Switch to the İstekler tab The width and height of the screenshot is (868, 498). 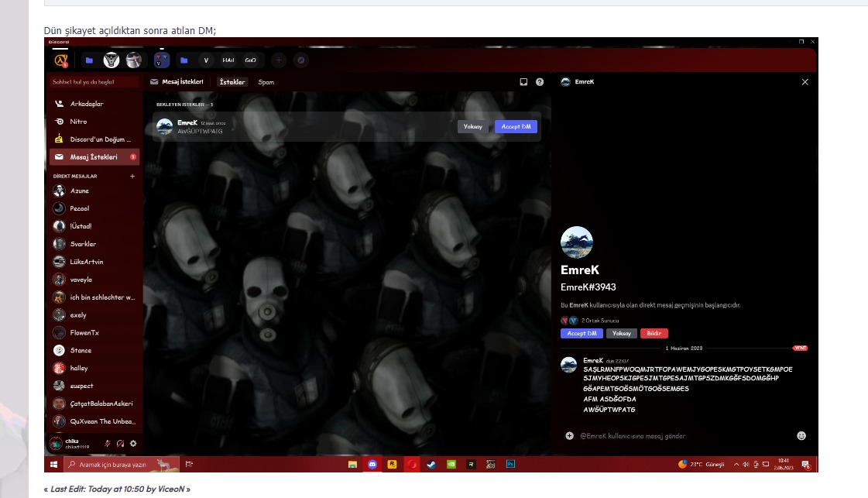tap(232, 82)
